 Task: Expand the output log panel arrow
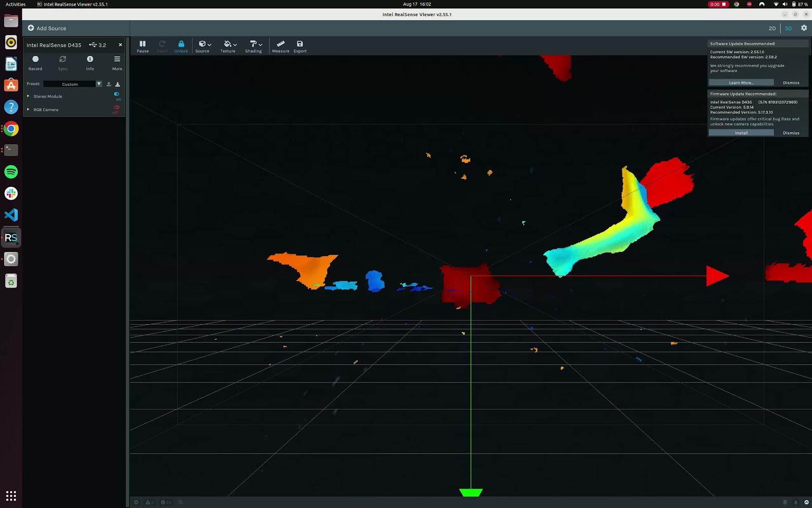click(806, 502)
